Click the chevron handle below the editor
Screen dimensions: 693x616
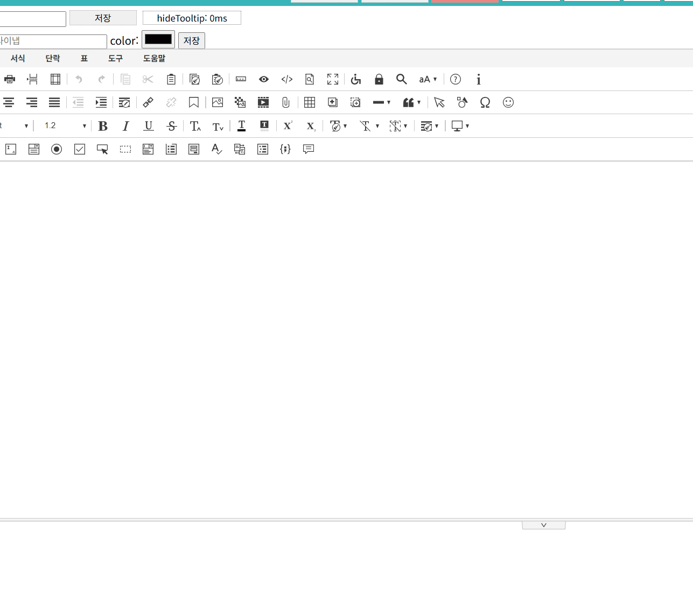click(543, 525)
